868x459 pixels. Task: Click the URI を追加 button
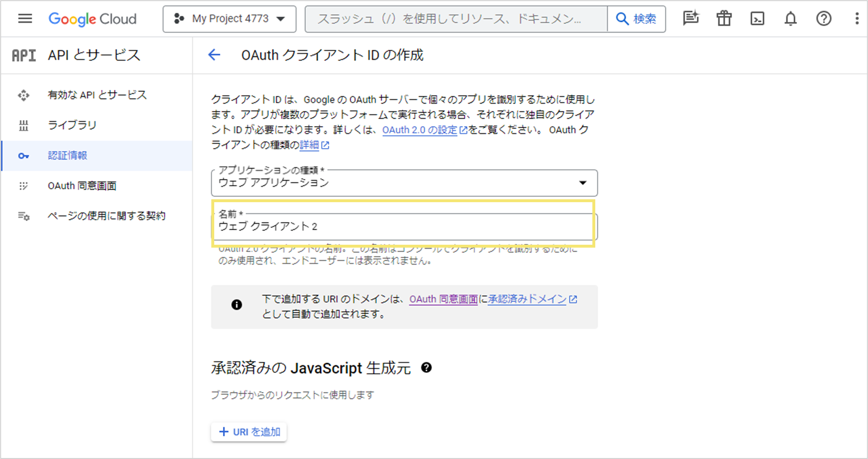pos(249,432)
